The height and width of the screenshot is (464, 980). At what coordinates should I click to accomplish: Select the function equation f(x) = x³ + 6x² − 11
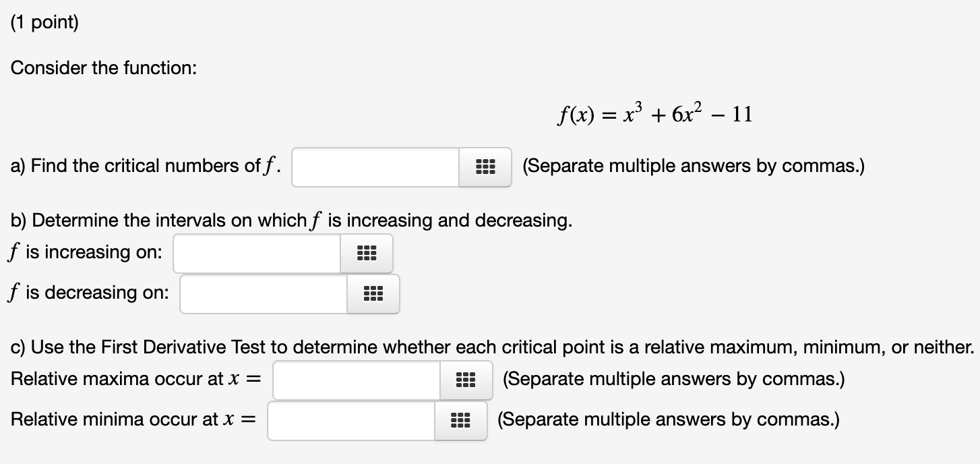click(x=654, y=113)
